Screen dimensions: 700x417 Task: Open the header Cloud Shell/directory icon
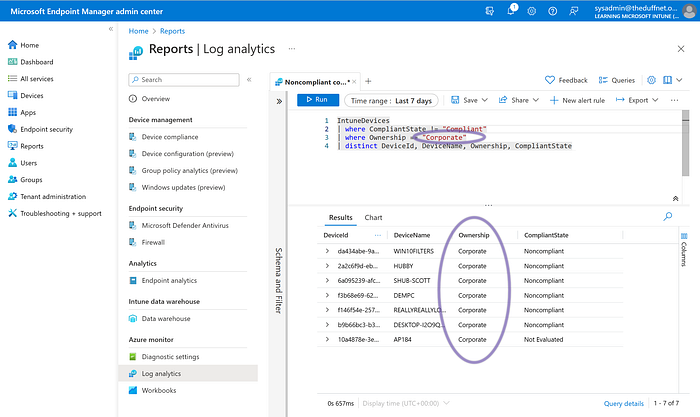(x=490, y=11)
